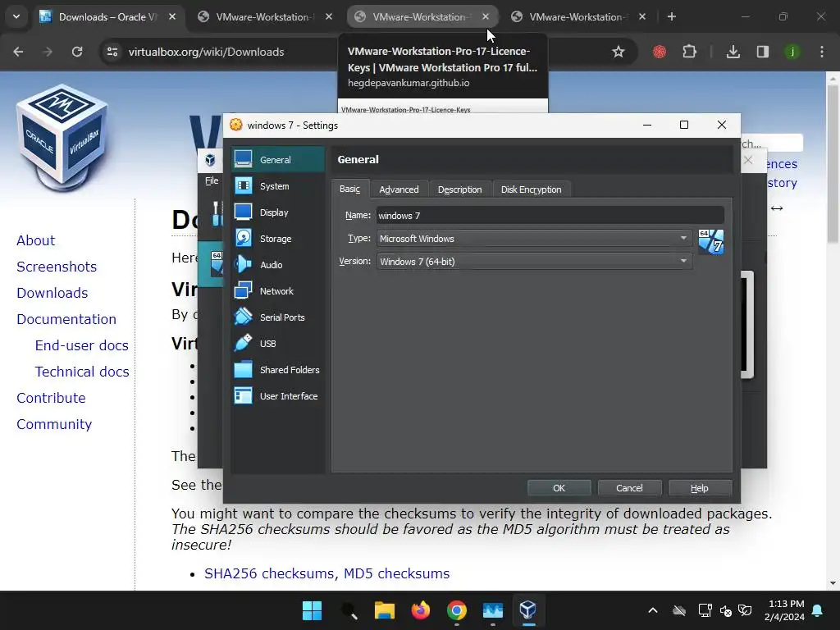Open Chrome extensions puzzle icon
The width and height of the screenshot is (840, 630).
689,52
